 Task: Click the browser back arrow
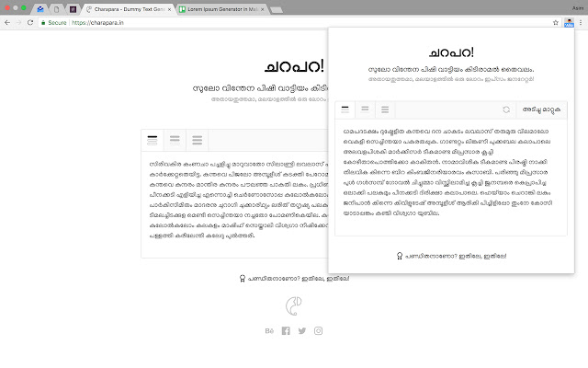click(7, 22)
